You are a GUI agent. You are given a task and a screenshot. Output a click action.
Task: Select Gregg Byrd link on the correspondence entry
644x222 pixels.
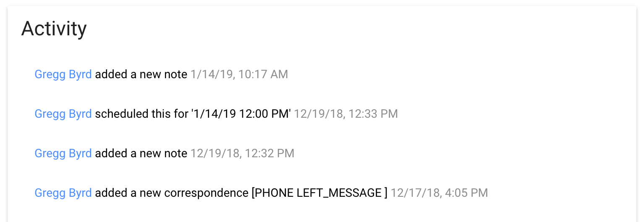pyautogui.click(x=63, y=193)
